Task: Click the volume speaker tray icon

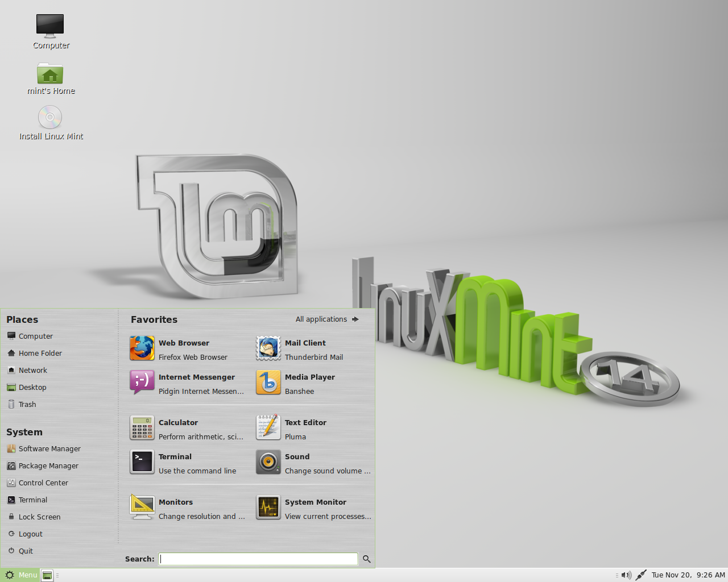Action: click(x=626, y=575)
